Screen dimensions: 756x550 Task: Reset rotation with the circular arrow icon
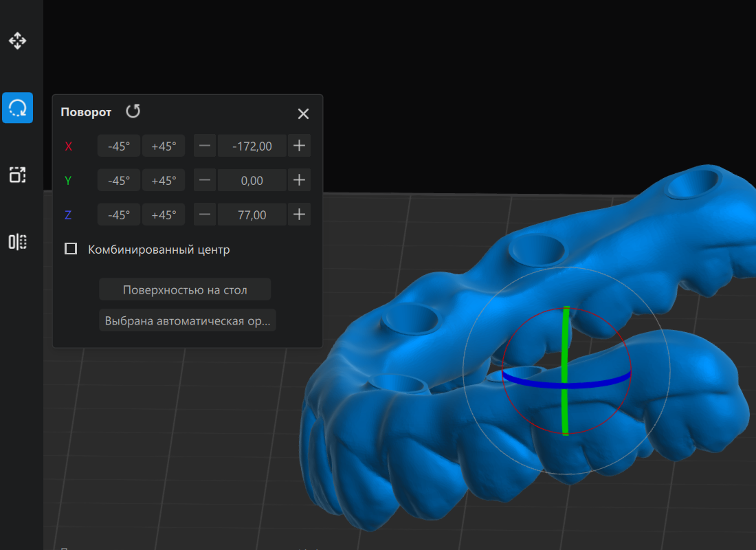pos(133,111)
